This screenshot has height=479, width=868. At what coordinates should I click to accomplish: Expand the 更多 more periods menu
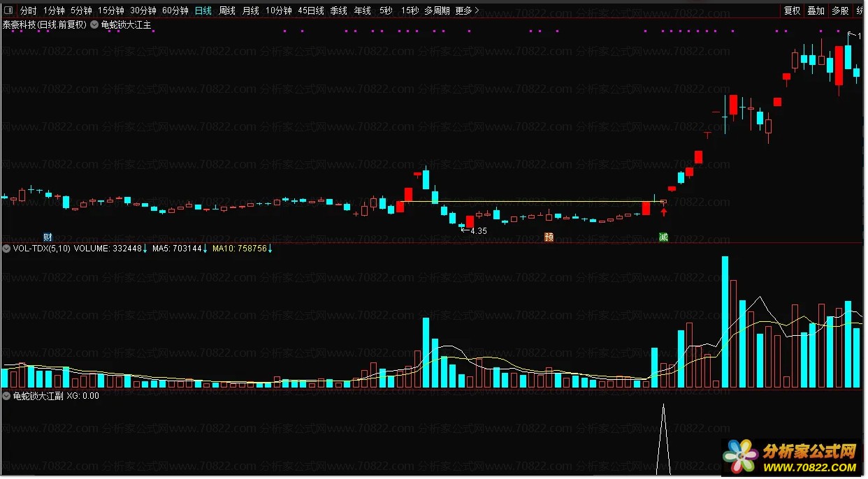click(467, 10)
